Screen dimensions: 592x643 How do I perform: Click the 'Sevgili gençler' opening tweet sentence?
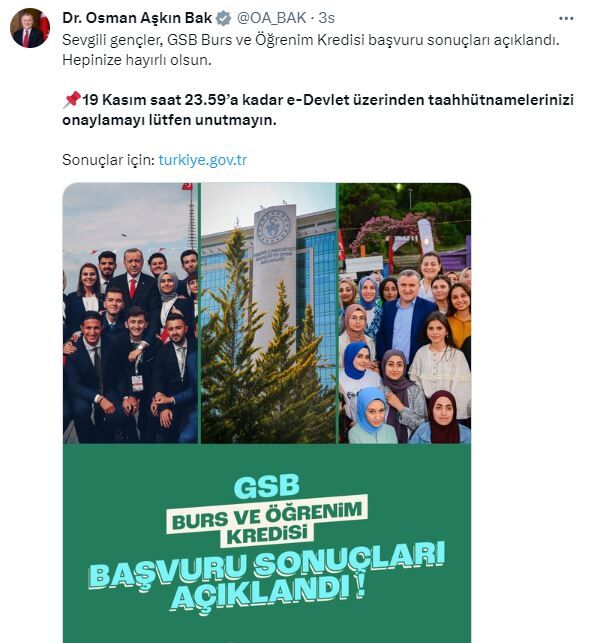(x=311, y=40)
